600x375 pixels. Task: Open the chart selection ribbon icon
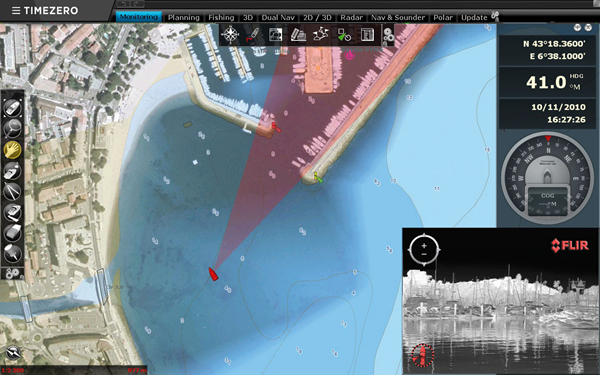coord(276,34)
